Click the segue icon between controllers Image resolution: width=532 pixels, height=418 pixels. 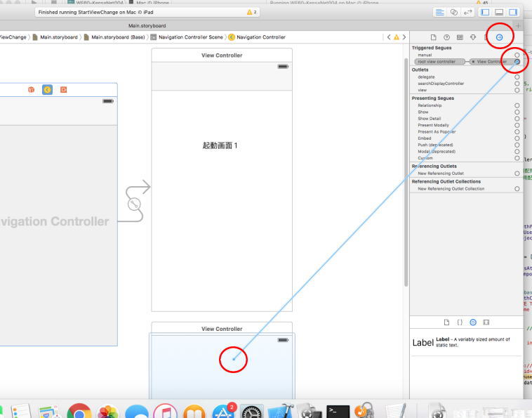coord(134,204)
